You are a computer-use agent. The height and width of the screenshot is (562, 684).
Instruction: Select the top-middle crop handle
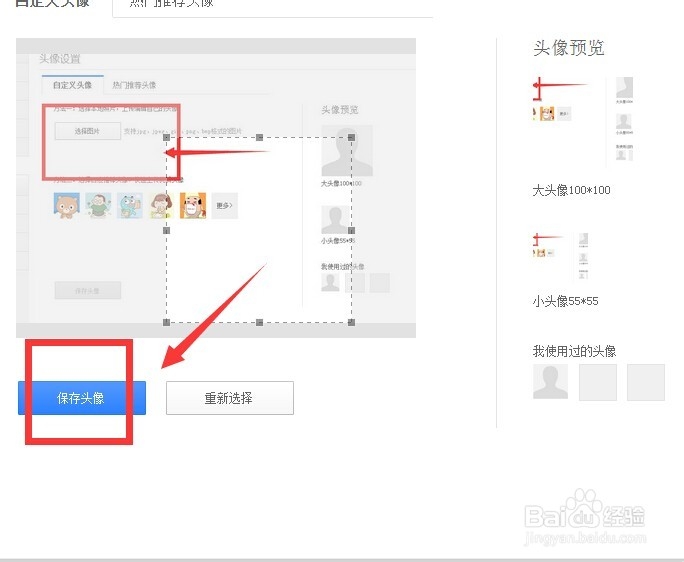click(x=260, y=137)
